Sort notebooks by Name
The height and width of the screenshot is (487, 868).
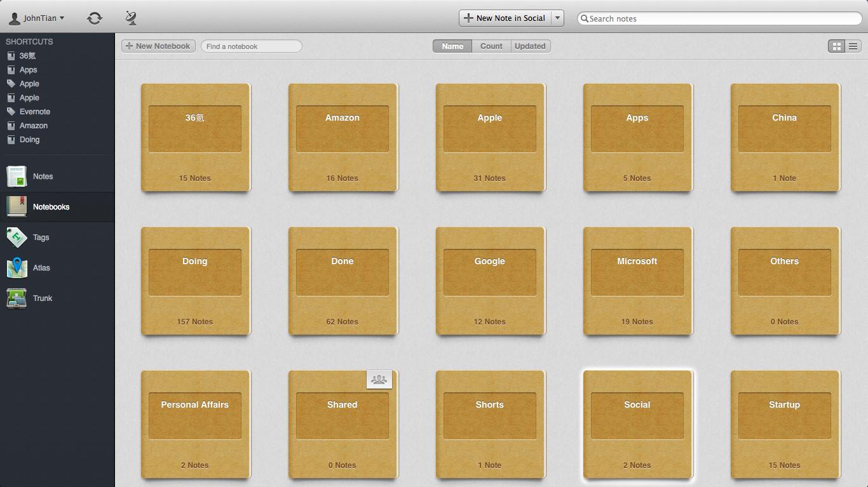(452, 46)
